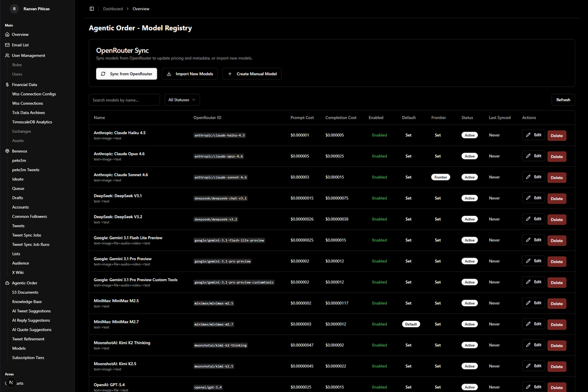Image resolution: width=588 pixels, height=392 pixels.
Task: Click the $0.00000117 completion cost
Action: coord(337,303)
